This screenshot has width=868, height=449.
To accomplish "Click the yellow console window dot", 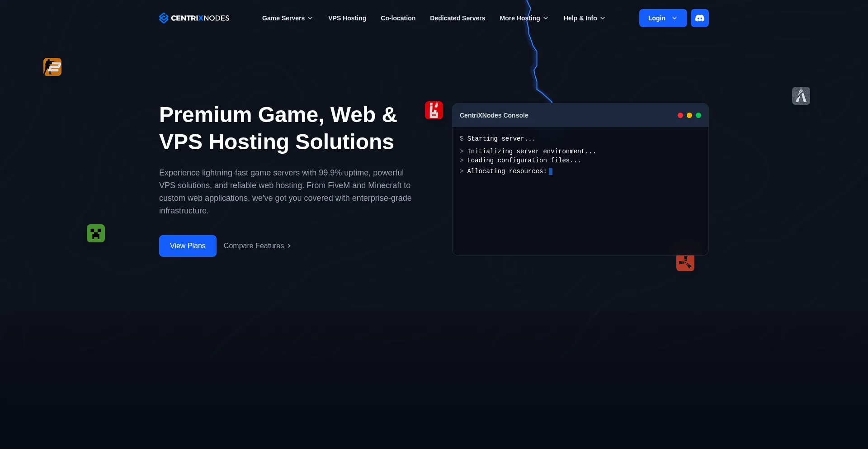I will point(689,115).
